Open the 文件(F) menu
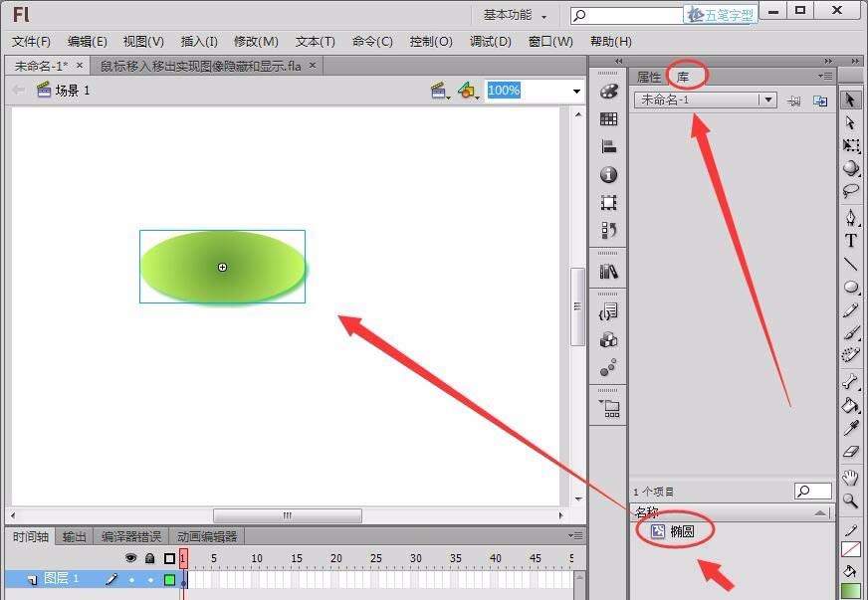Viewport: 868px width, 600px height. [x=31, y=42]
